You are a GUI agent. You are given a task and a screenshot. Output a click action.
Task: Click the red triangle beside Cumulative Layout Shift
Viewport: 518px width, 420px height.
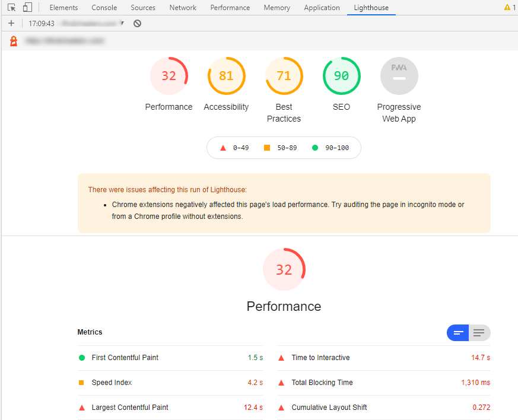point(281,408)
